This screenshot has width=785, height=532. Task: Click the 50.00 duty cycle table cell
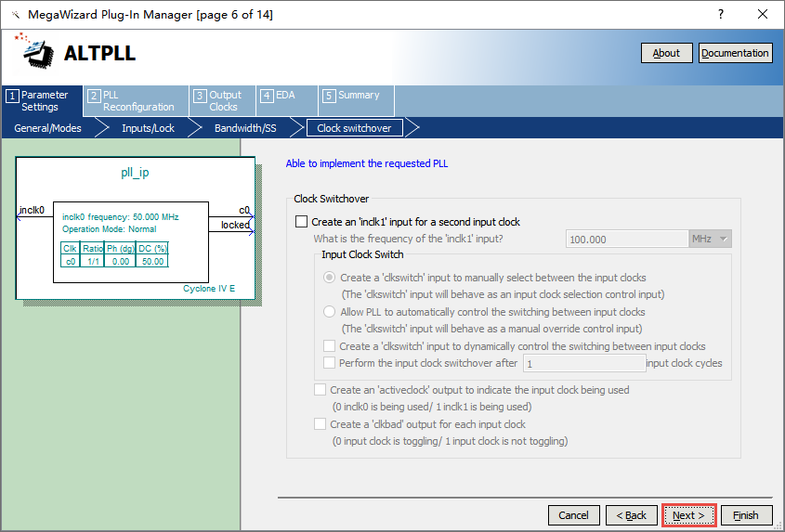152,261
